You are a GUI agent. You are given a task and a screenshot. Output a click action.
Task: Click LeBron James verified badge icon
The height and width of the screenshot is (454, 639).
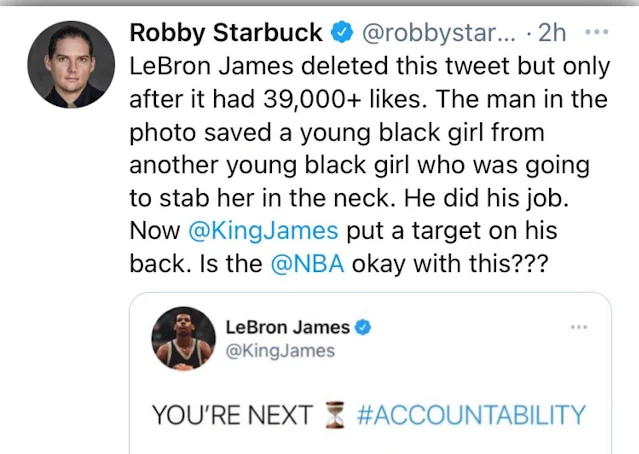[365, 327]
